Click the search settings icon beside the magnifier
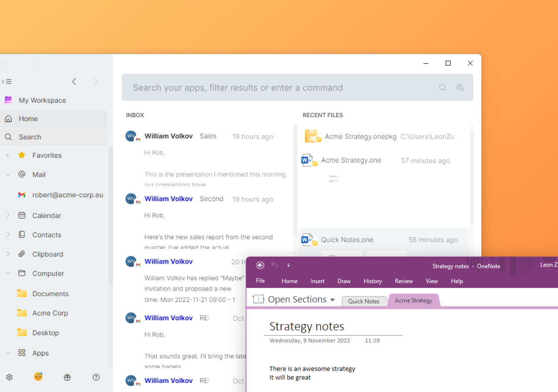558x392 pixels. pos(460,88)
